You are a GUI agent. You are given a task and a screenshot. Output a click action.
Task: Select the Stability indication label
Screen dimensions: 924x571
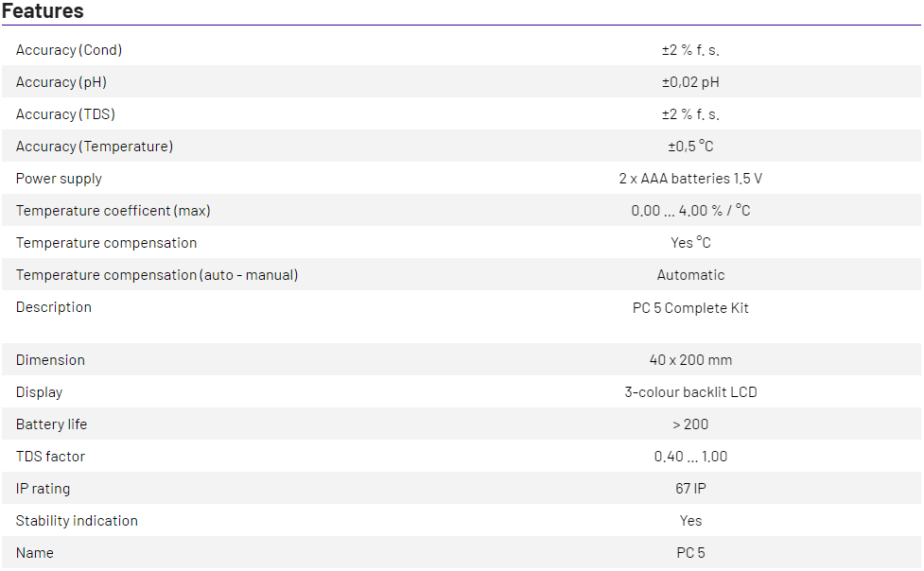tap(77, 521)
